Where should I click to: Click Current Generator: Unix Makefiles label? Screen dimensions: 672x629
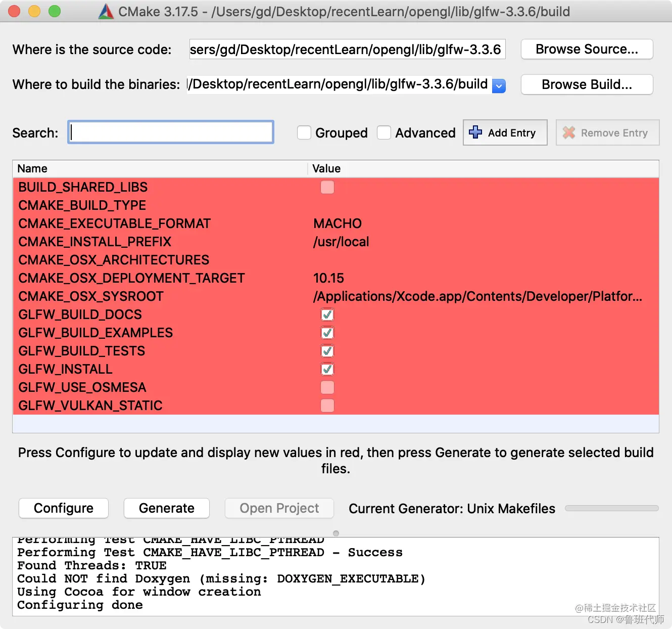(452, 508)
